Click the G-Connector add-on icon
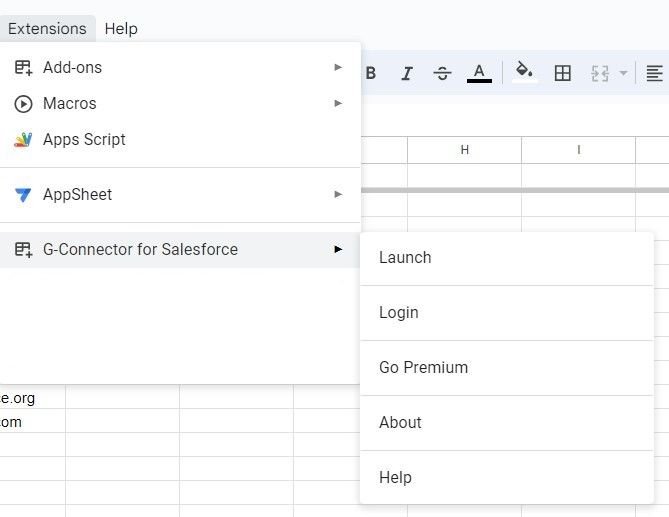This screenshot has width=669, height=517. click(23, 250)
